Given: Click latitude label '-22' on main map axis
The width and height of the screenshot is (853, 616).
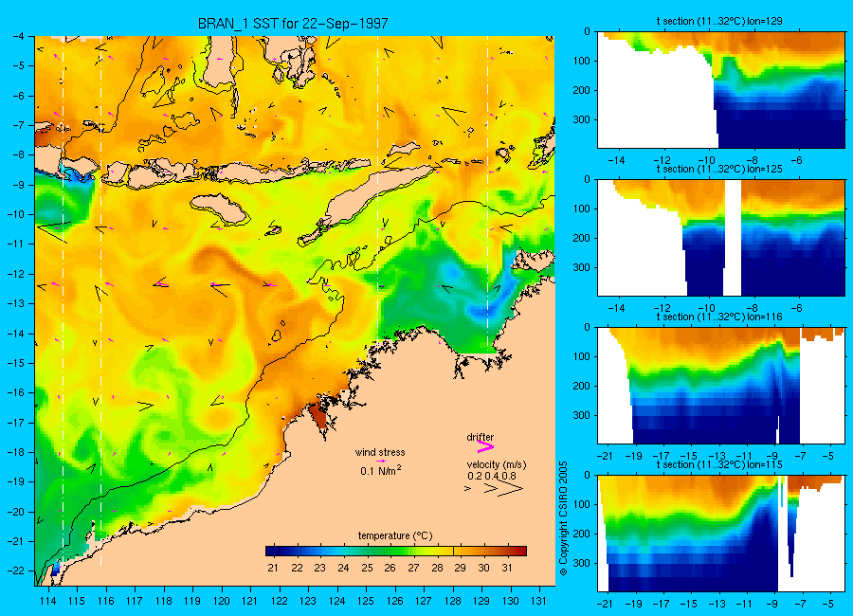Looking at the screenshot, I should 15,571.
